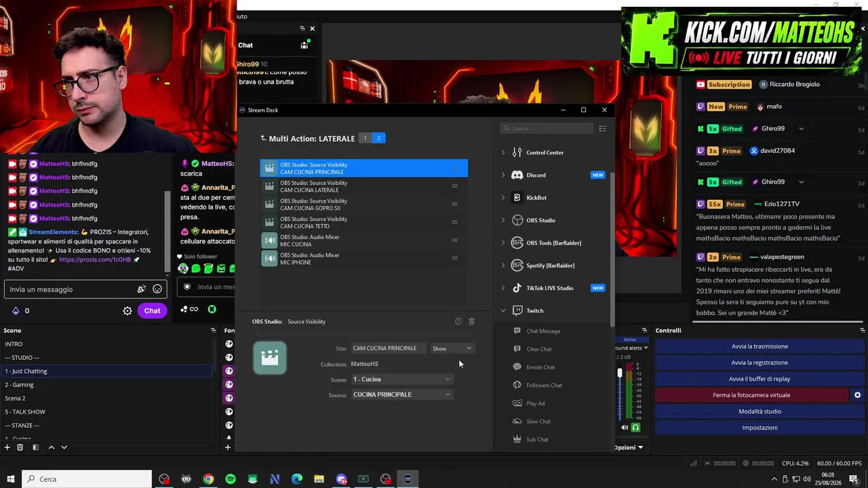Viewport: 868px width, 488px height.
Task: Switch Multi Action to state 1
Action: click(x=365, y=138)
